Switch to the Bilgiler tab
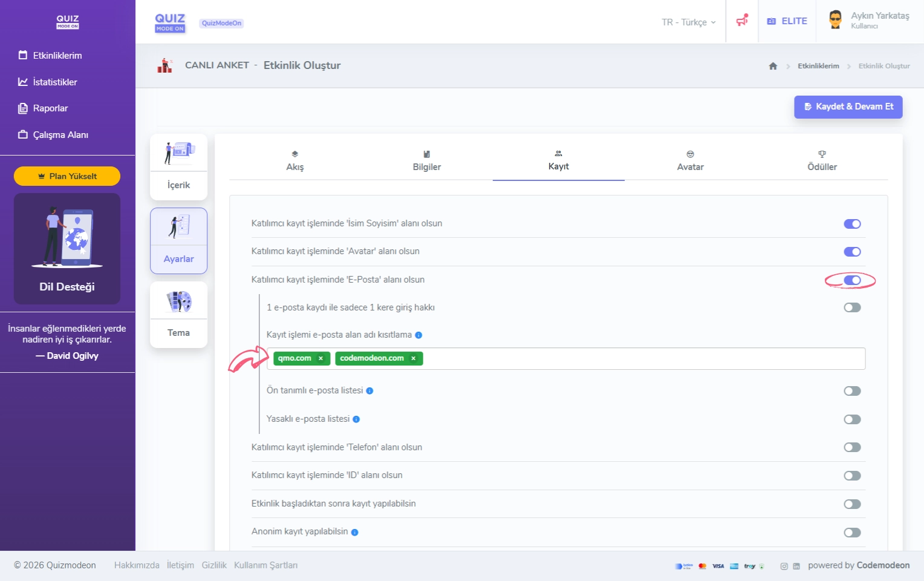Screen dimensions: 924x581 (427, 162)
